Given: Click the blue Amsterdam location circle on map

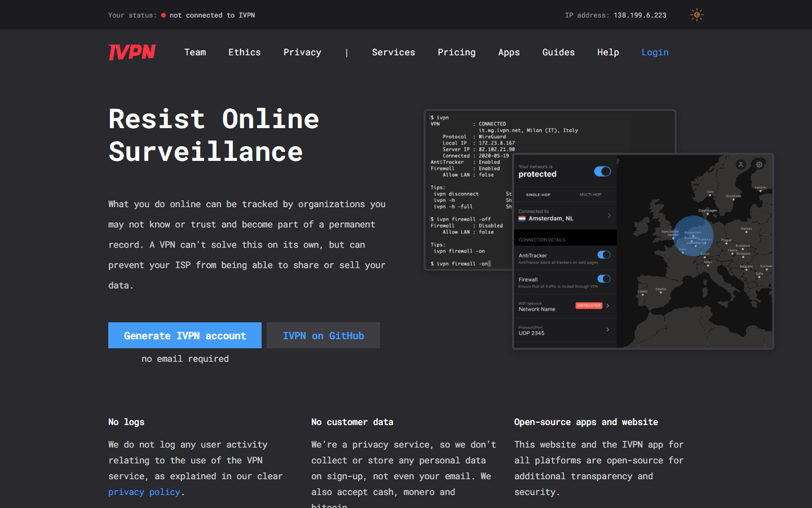Looking at the screenshot, I should pos(694,236).
